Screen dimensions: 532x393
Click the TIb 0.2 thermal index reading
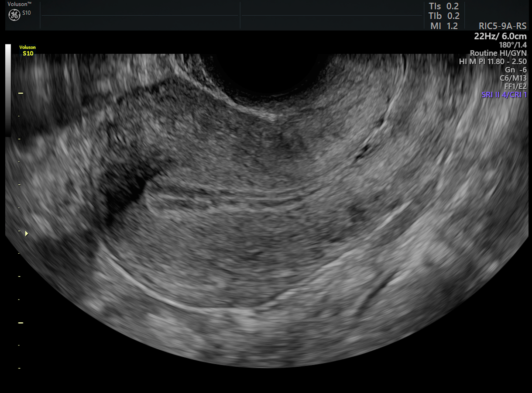click(x=444, y=16)
